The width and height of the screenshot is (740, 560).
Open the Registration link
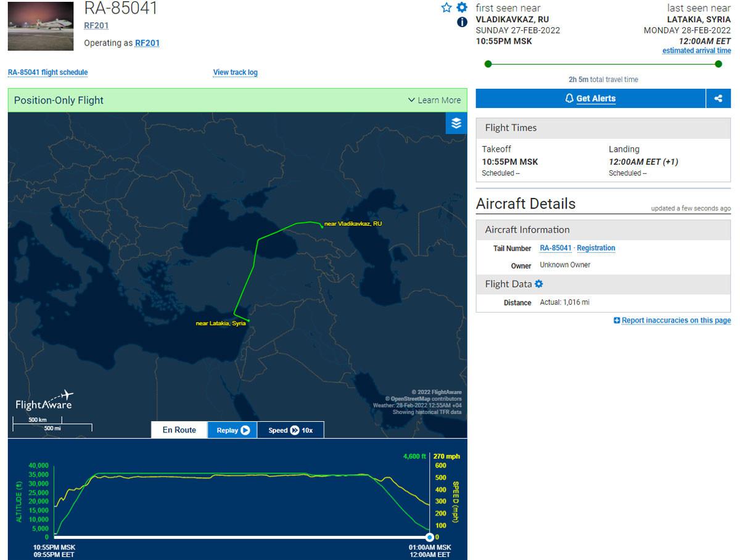(x=596, y=248)
